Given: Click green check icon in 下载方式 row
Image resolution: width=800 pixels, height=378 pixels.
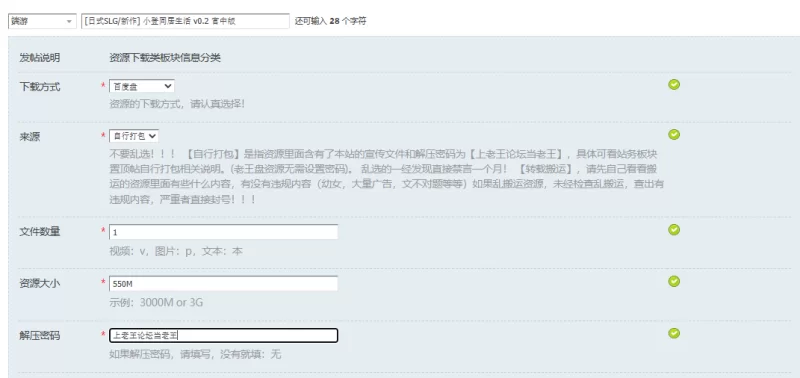Looking at the screenshot, I should pos(674,85).
